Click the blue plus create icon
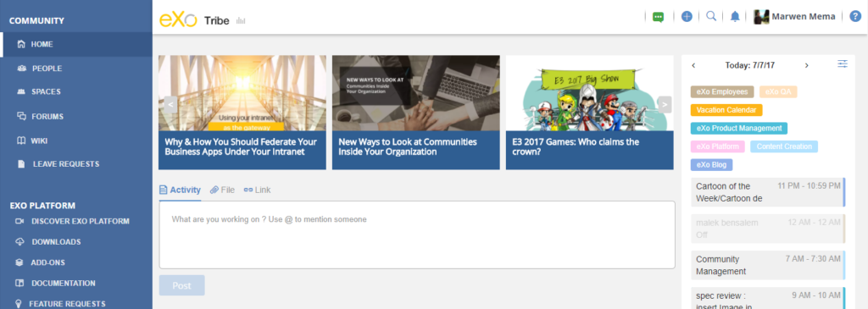This screenshot has height=309, width=868. click(x=687, y=17)
